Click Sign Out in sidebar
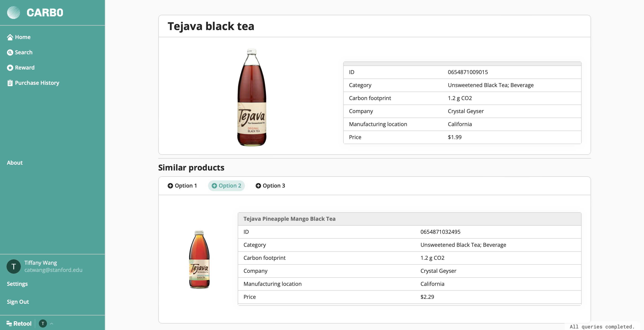This screenshot has height=330, width=644. click(x=18, y=302)
